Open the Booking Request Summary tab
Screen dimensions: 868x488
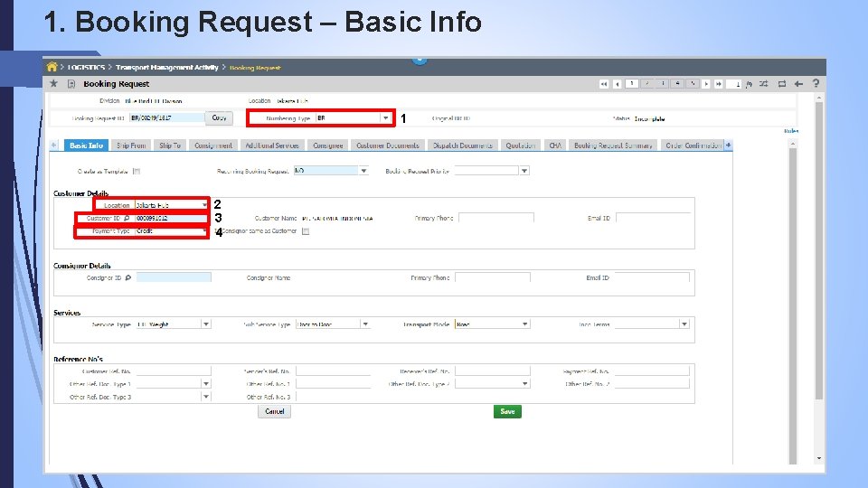[613, 145]
